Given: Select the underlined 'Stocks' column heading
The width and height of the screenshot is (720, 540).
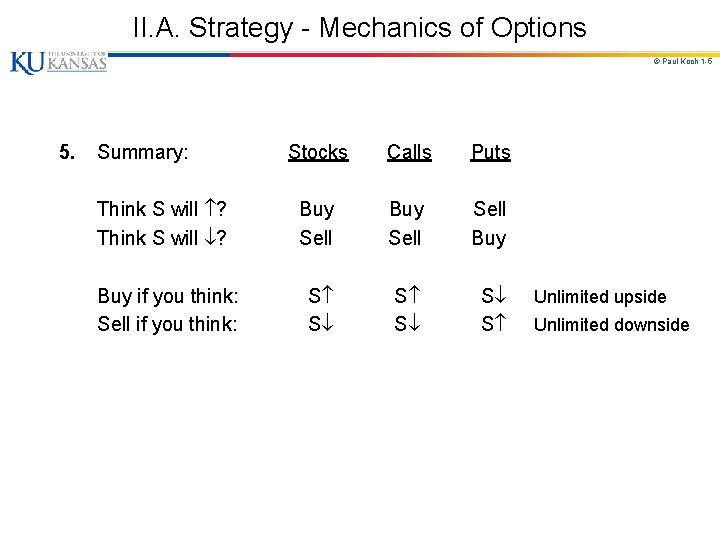Looking at the screenshot, I should [318, 152].
